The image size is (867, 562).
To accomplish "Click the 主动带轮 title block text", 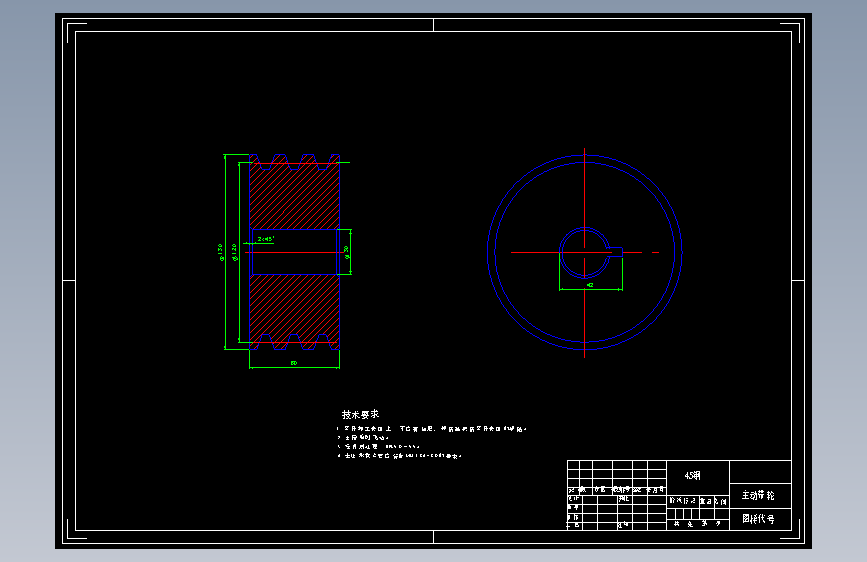I will pyautogui.click(x=758, y=495).
